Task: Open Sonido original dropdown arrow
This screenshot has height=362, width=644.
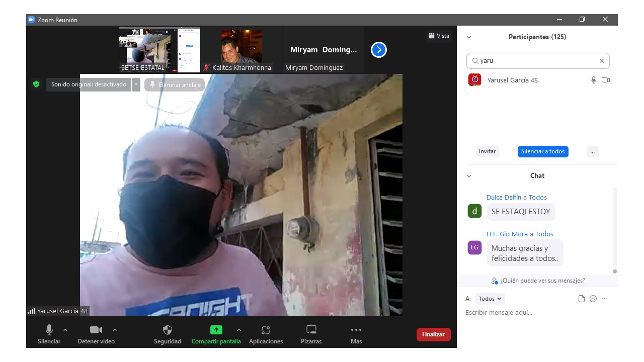Action: pos(136,84)
